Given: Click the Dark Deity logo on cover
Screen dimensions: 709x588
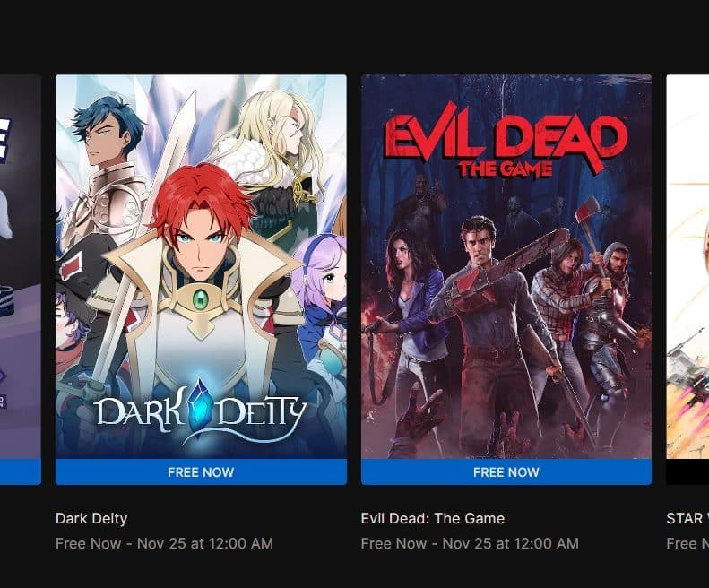Looking at the screenshot, I should coord(200,412).
